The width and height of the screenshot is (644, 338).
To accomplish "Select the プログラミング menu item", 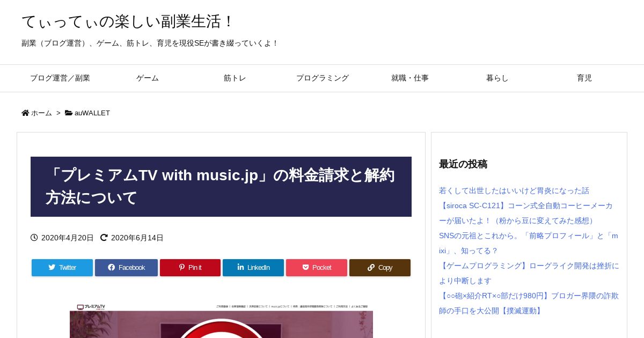I will point(323,78).
